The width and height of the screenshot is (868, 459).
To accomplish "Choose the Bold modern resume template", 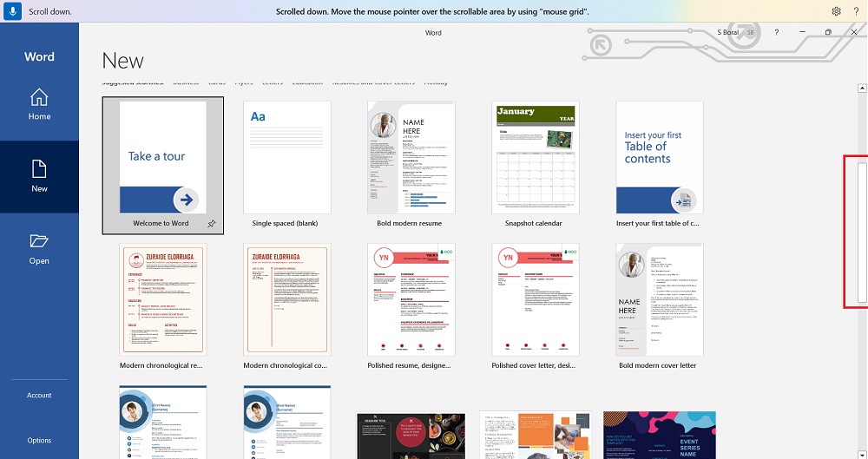I will [x=411, y=165].
